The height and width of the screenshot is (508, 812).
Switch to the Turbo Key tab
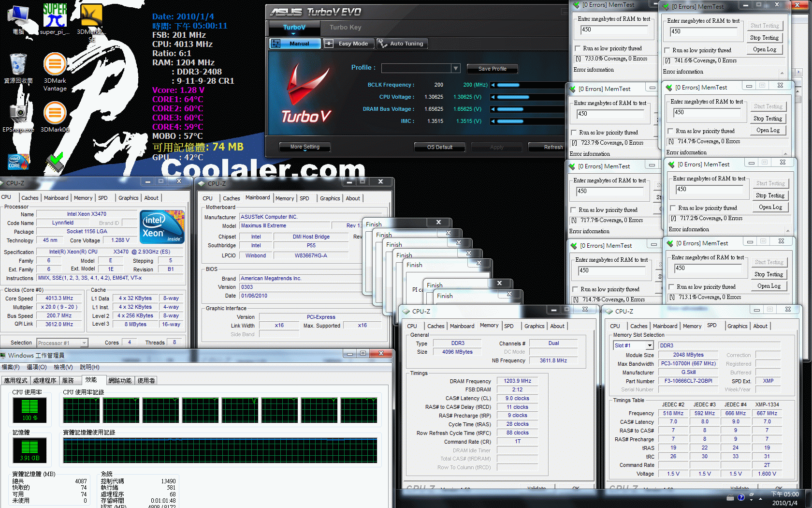click(345, 28)
